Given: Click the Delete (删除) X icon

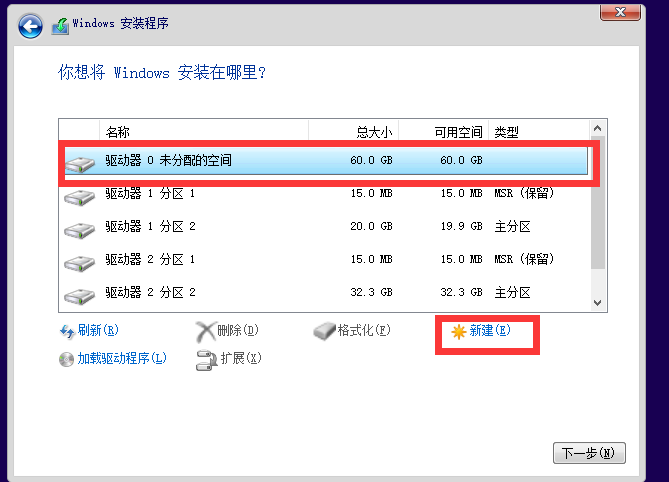Looking at the screenshot, I should (x=205, y=331).
